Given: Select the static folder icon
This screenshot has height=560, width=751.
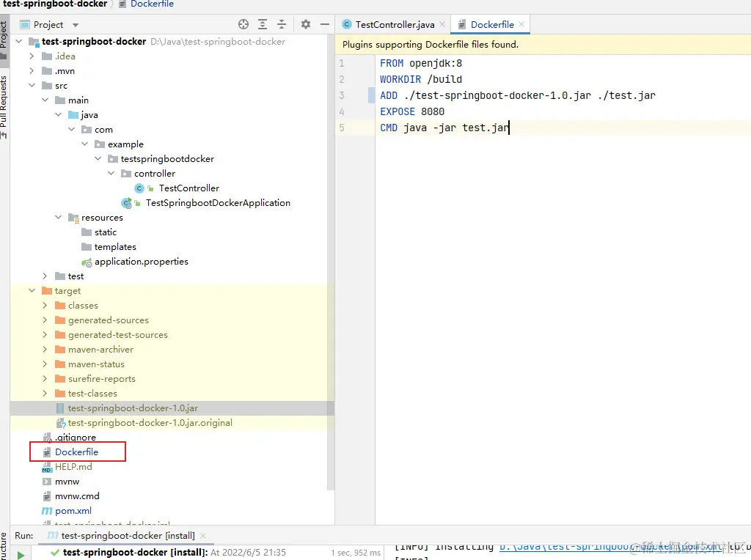Looking at the screenshot, I should 87,232.
